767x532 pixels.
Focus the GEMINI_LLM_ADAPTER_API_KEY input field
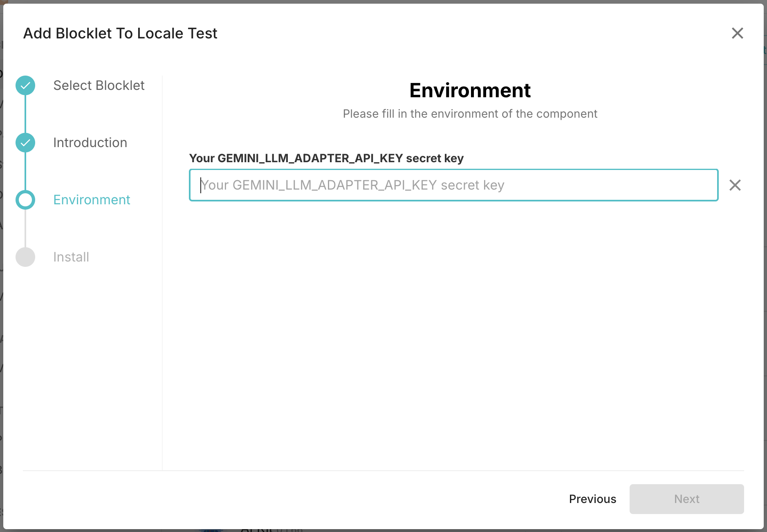(453, 185)
